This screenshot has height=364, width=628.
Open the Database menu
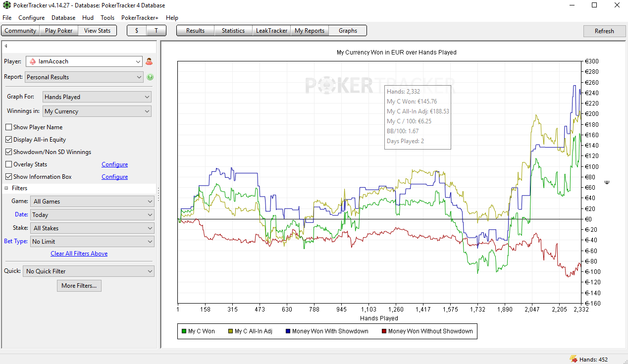coord(63,18)
